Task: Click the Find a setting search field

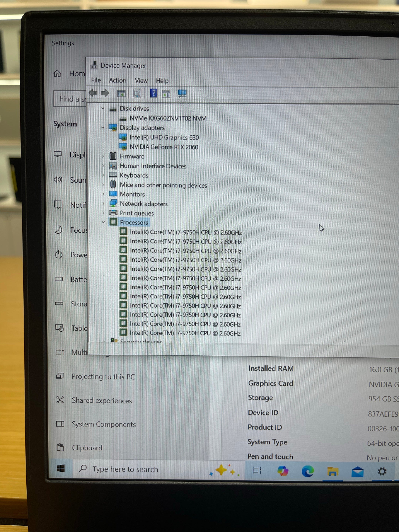Action: [x=70, y=99]
